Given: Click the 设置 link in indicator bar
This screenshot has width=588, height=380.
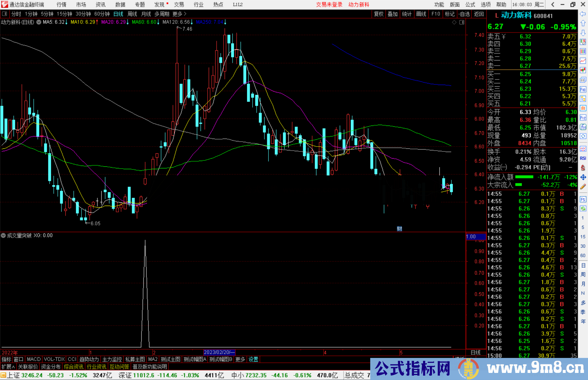Looking at the screenshot, I should pyautogui.click(x=253, y=359).
